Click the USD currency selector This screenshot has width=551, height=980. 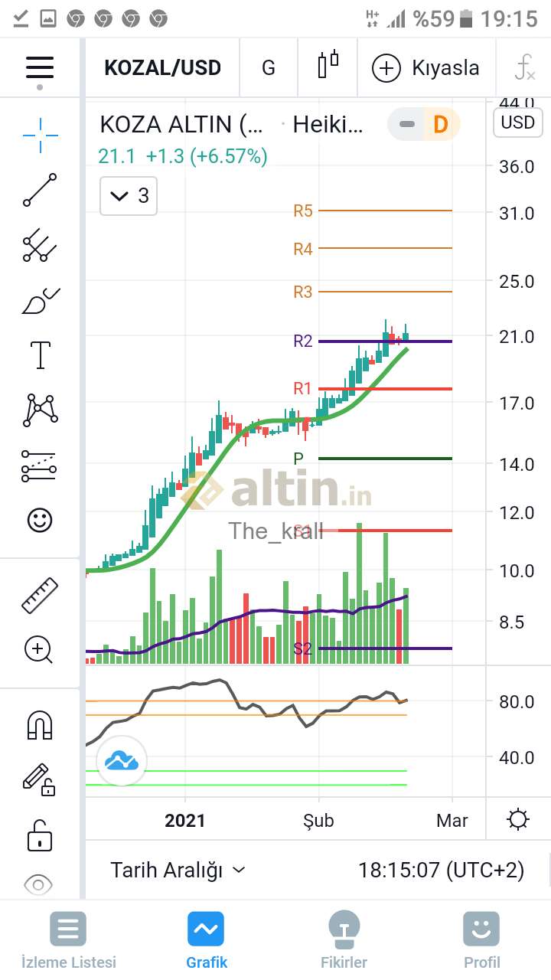[518, 122]
